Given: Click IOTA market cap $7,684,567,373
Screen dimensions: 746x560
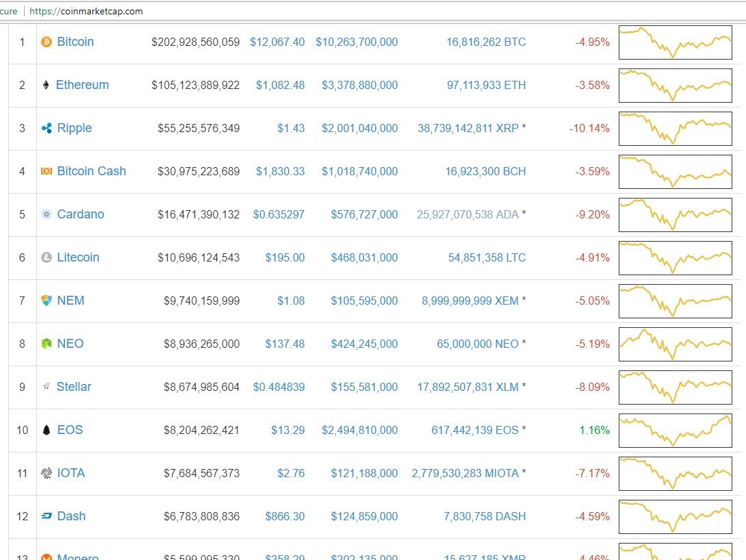Looking at the screenshot, I should pyautogui.click(x=202, y=473).
